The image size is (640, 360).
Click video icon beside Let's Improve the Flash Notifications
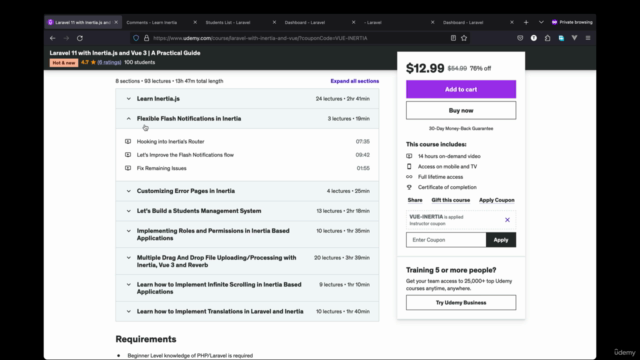[x=128, y=155]
